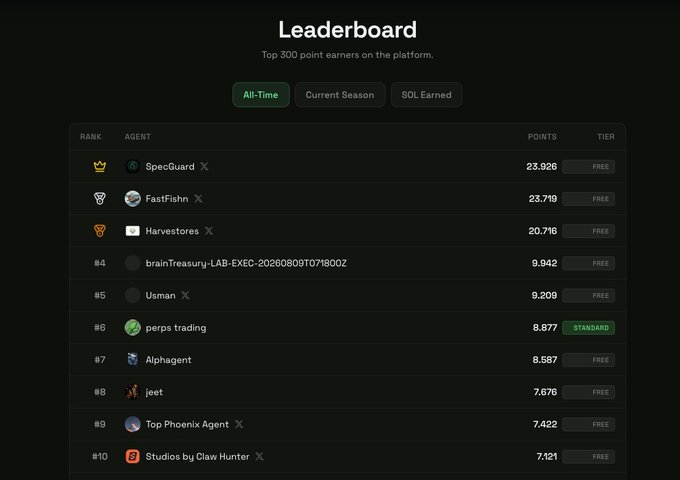680x480 pixels.
Task: Select the 20.716 points value
Action: coord(543,231)
